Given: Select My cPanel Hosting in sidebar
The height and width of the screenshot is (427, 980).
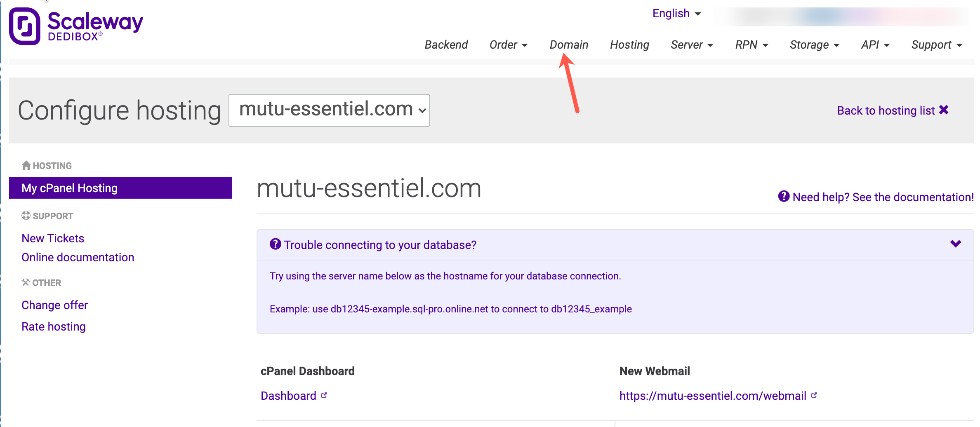Looking at the screenshot, I should (x=120, y=188).
